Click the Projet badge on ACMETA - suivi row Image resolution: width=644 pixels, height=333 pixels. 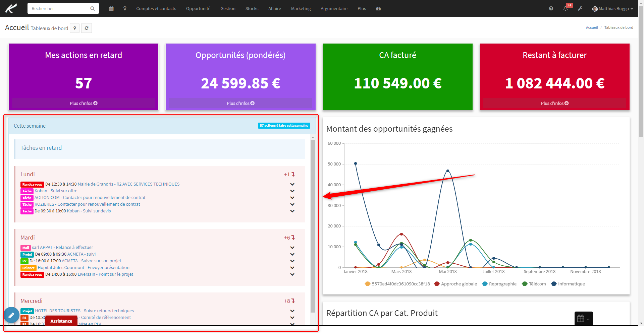27,254
